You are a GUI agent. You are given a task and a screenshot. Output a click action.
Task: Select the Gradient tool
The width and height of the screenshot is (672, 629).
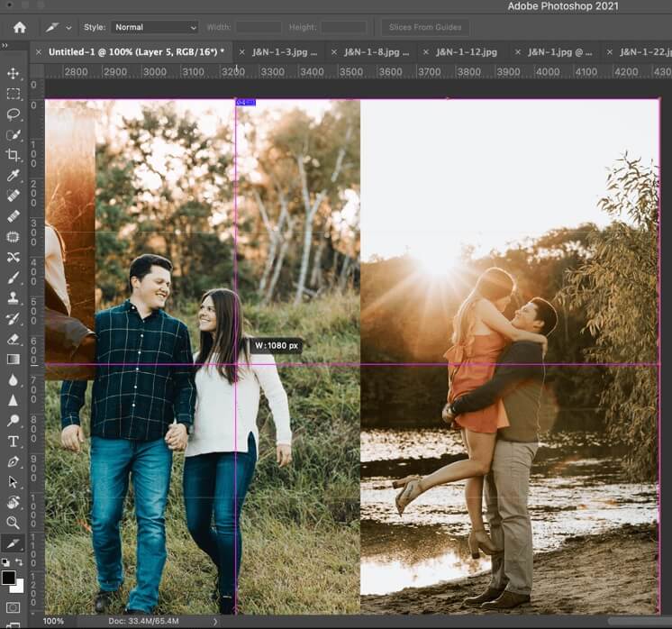(14, 359)
